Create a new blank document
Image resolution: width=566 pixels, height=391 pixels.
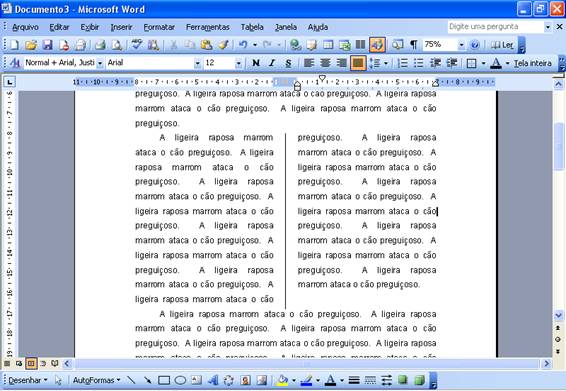[x=14, y=45]
